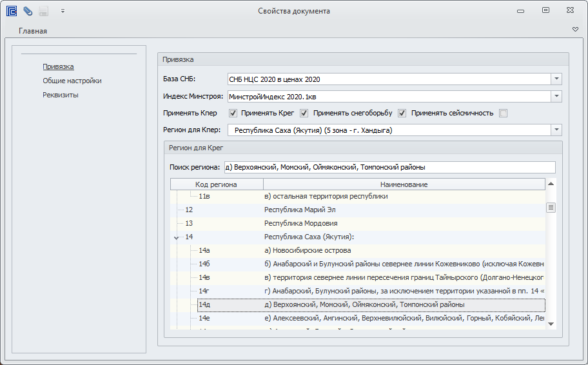Click the region list scroll up arrow
588x365 pixels.
tap(551, 183)
